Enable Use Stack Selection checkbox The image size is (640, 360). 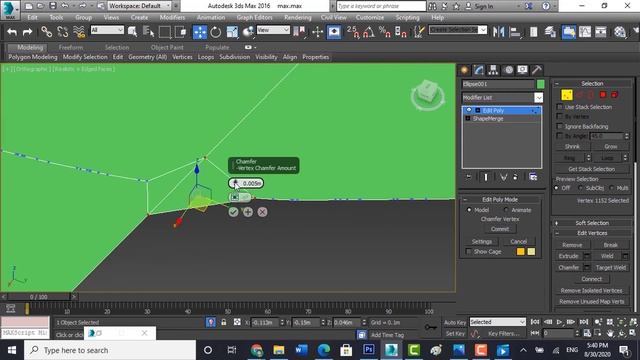click(x=560, y=107)
